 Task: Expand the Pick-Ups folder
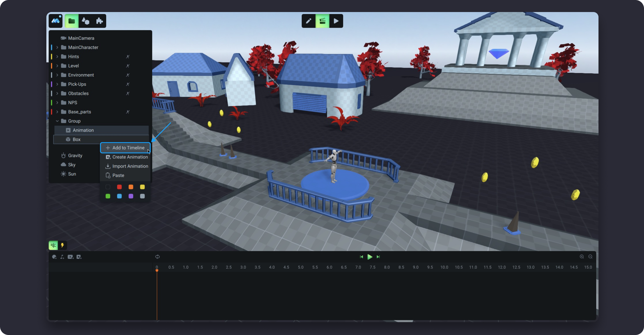[57, 84]
